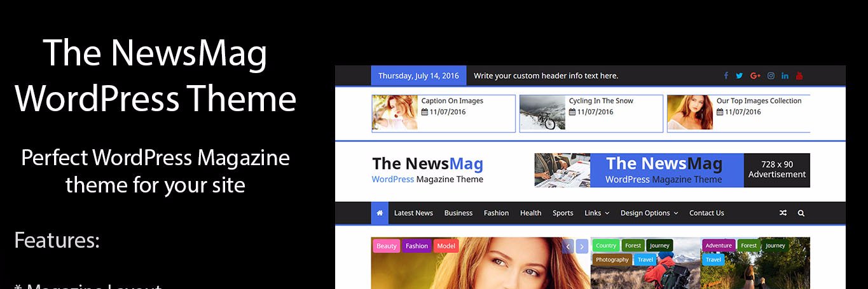Expand the Design Options dropdown menu
The height and width of the screenshot is (289, 868).
tap(649, 213)
